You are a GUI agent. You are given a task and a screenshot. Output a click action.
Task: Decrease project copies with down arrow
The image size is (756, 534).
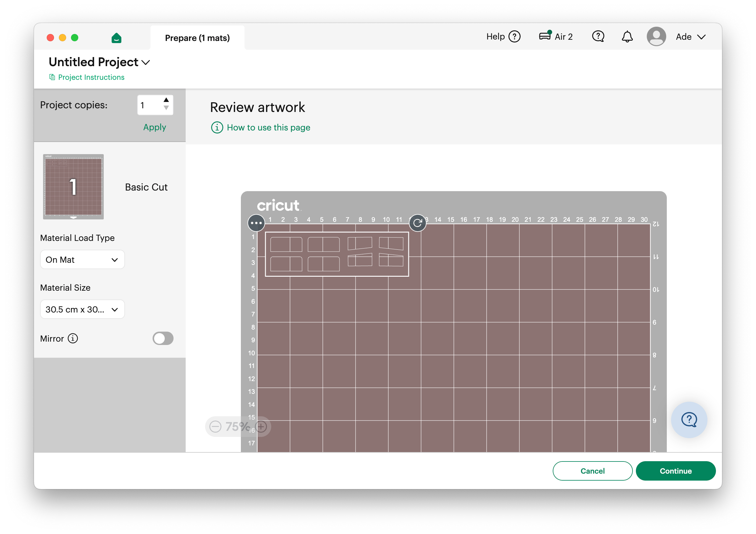(x=166, y=108)
